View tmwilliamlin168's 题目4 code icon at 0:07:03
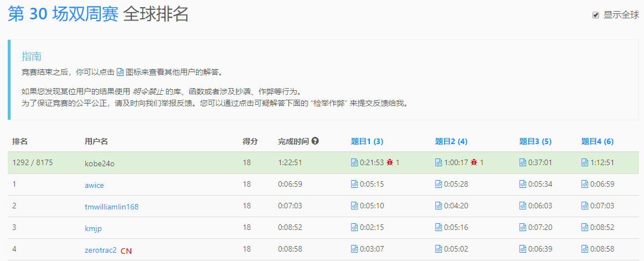 click(585, 206)
